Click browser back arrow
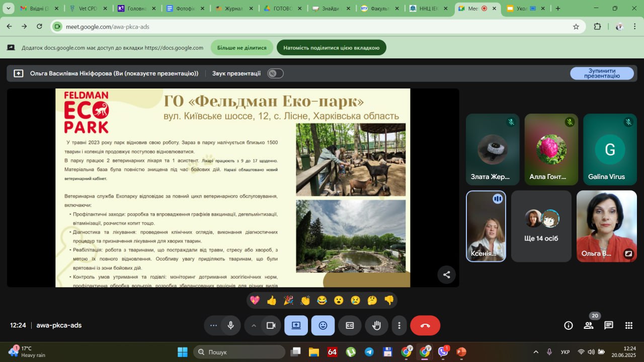Screen dimensions: 644x362 coord(10,27)
